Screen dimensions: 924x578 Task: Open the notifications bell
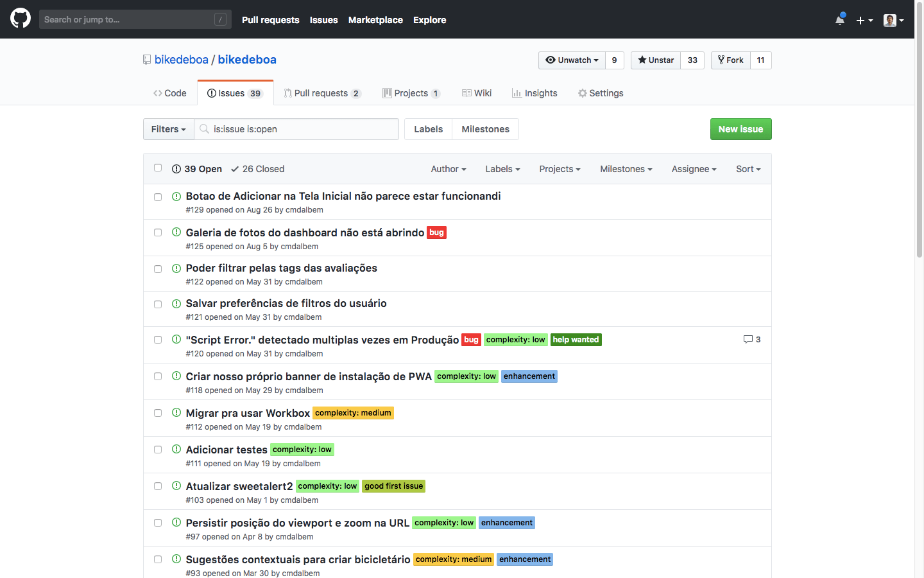839,20
